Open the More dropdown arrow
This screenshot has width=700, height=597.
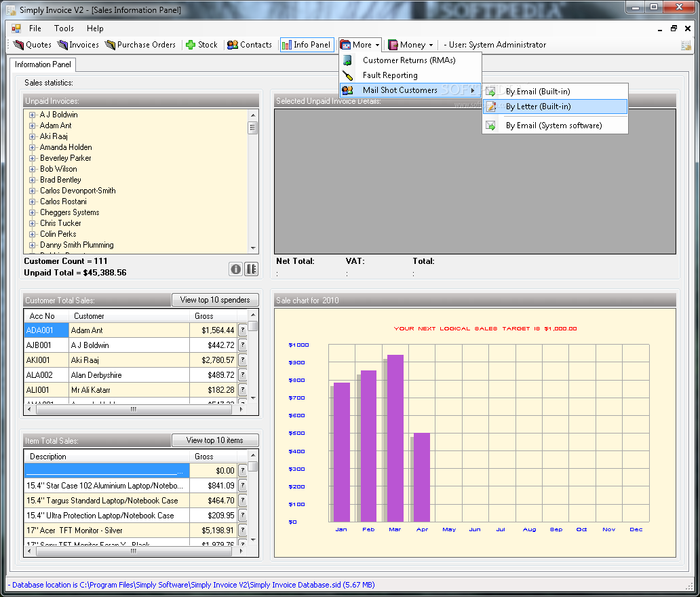pyautogui.click(x=377, y=45)
